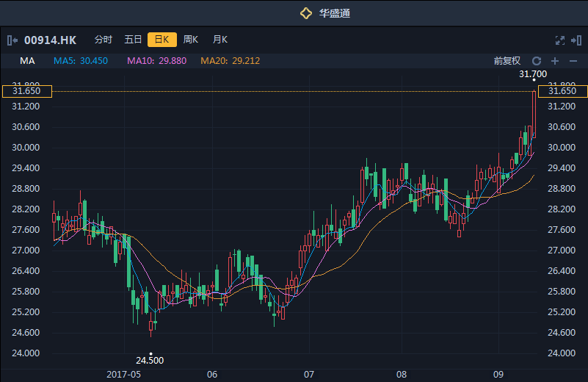Switch to 周K weekly candlestick tab
Screen dimensions: 588x382
191,40
